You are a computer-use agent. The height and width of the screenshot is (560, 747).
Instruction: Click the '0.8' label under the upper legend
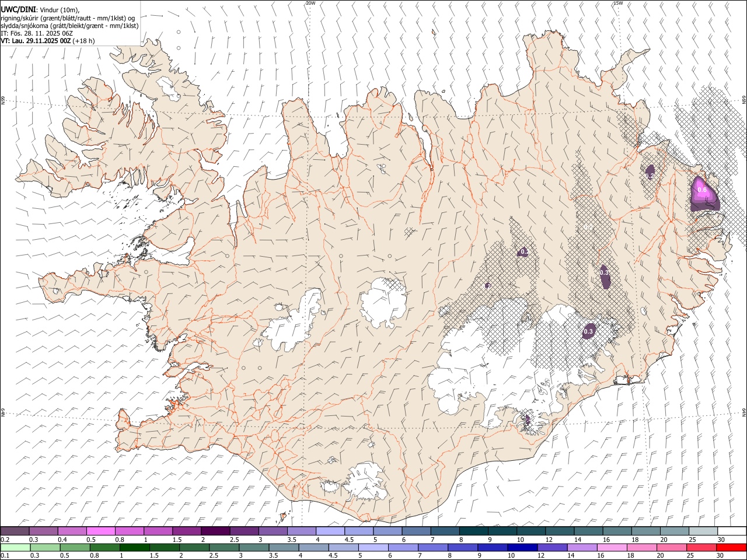(120, 540)
